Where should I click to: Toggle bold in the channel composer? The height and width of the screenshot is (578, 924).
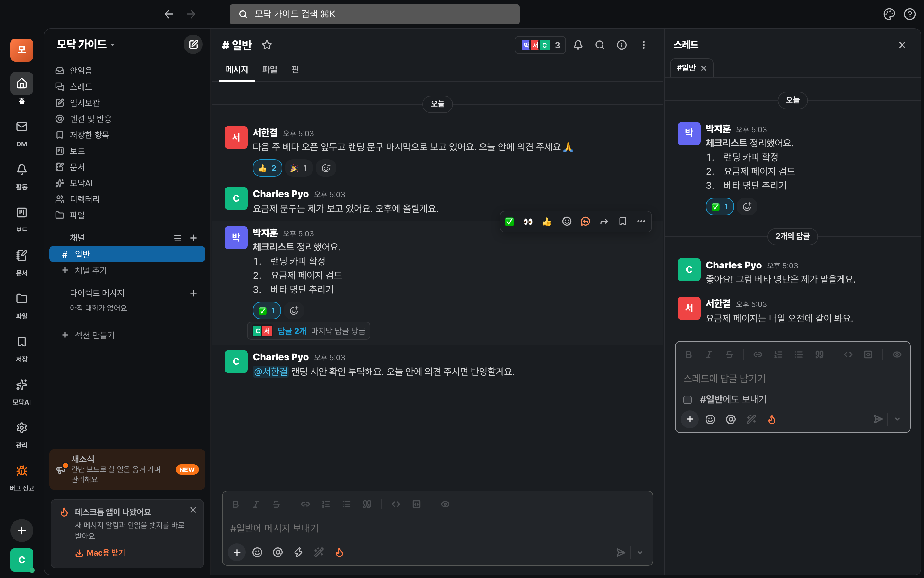click(x=235, y=504)
